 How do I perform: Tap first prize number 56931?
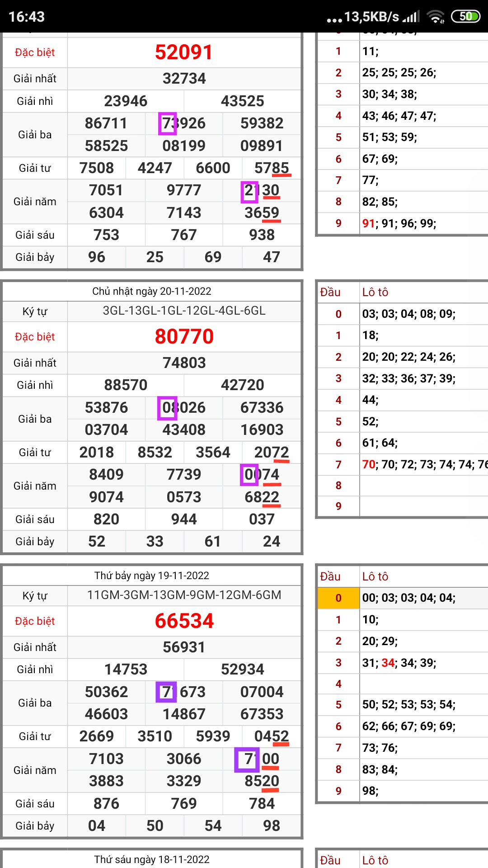[x=184, y=647]
